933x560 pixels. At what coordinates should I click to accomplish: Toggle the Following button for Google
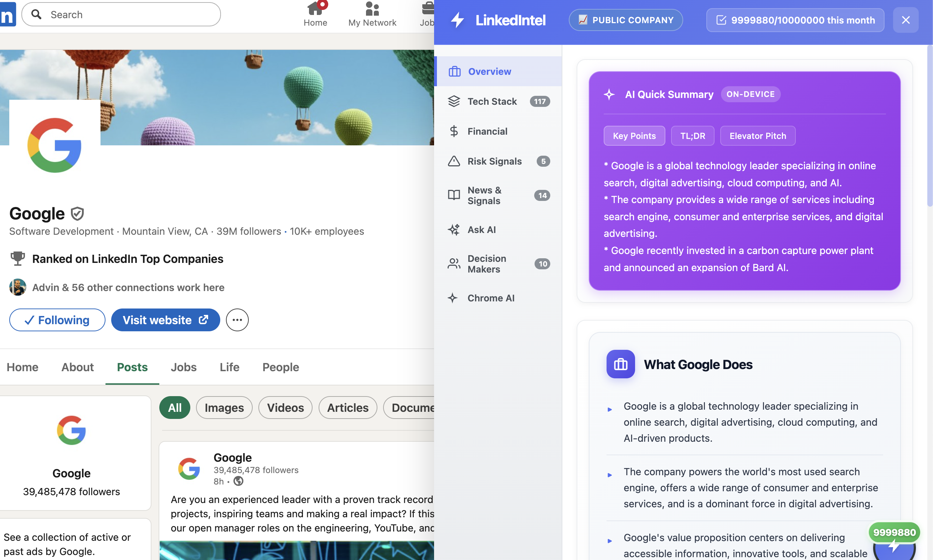point(57,320)
